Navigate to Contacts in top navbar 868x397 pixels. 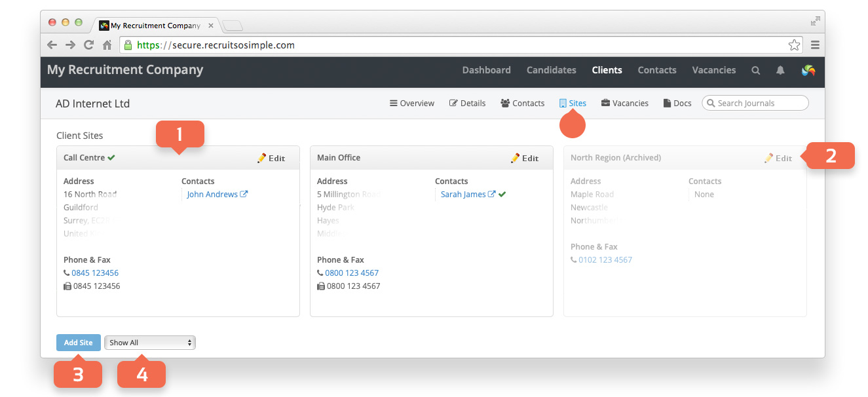click(657, 70)
